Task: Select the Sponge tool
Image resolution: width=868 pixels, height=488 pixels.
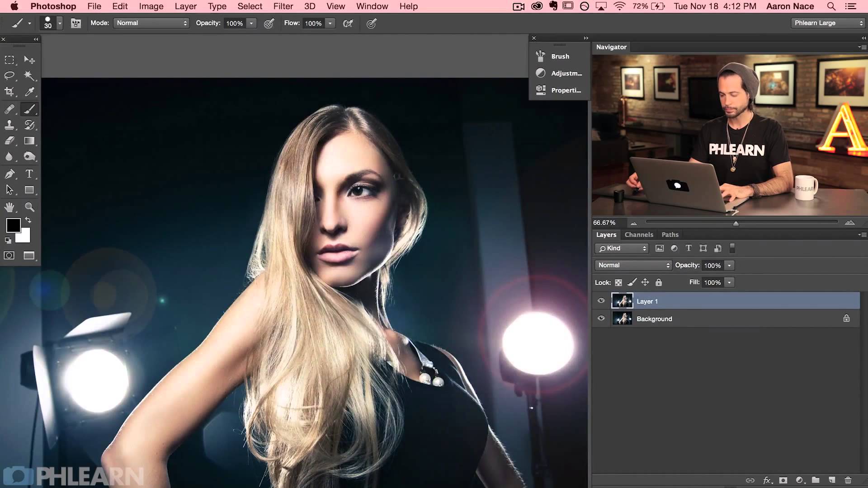Action: pos(29,157)
